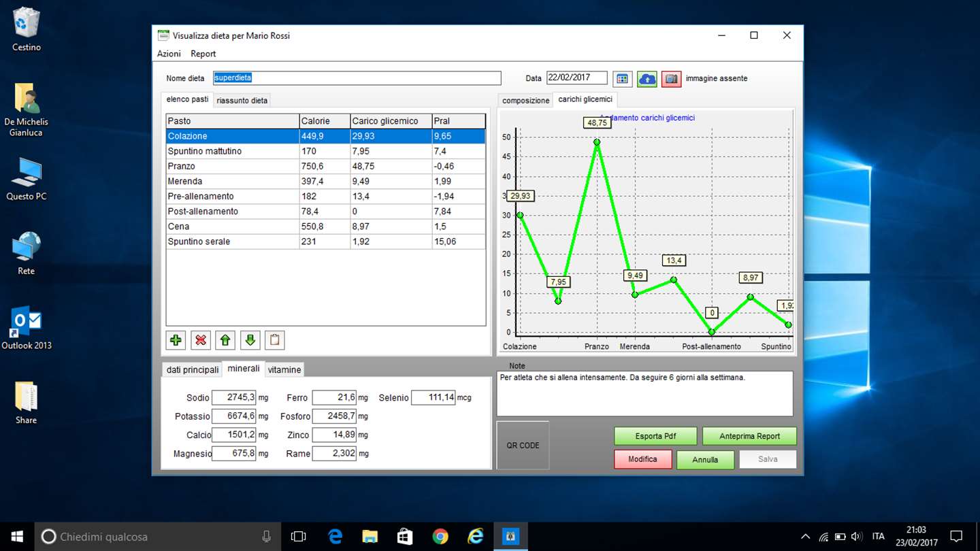Image resolution: width=980 pixels, height=551 pixels.
Task: Click the Potassio value 6674,6
Action: (233, 416)
